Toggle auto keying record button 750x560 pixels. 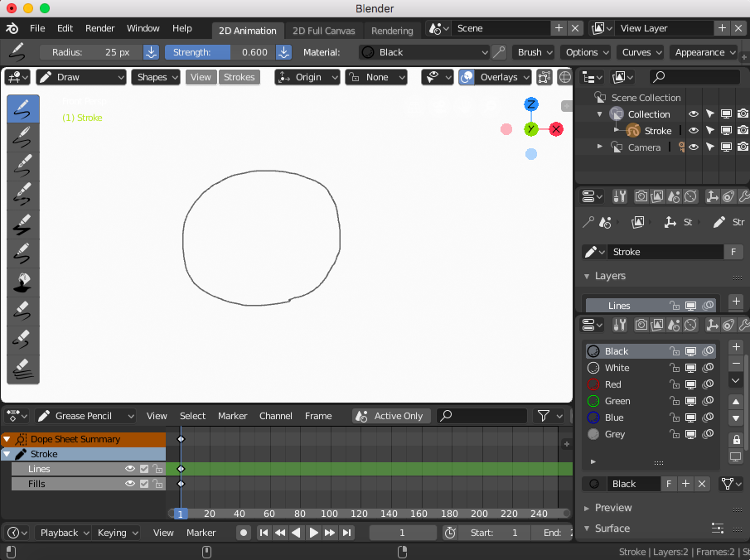[244, 533]
